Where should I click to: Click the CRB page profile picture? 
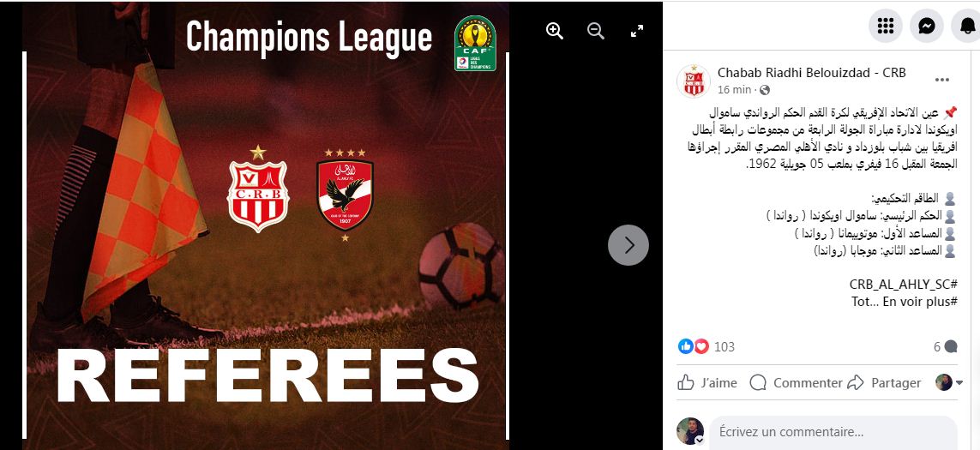click(x=693, y=81)
